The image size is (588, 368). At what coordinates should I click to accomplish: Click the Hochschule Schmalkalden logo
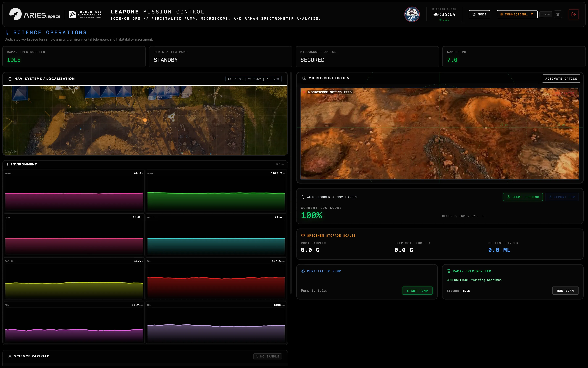[85, 14]
